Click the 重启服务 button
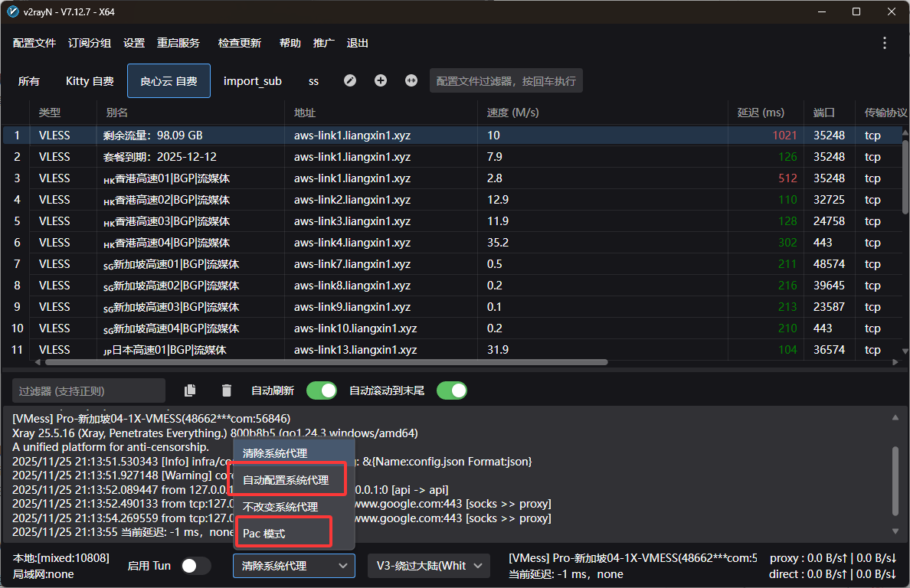910x588 pixels. [x=178, y=43]
